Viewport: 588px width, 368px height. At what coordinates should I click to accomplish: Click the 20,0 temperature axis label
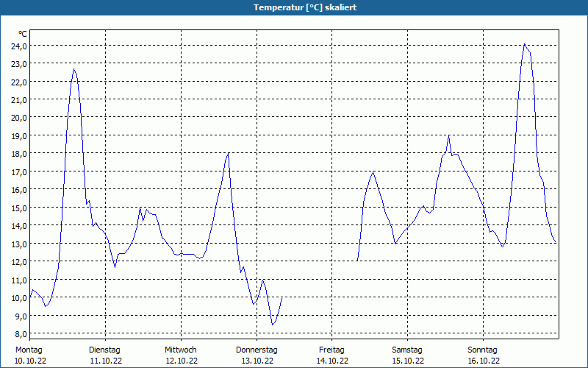(19, 118)
